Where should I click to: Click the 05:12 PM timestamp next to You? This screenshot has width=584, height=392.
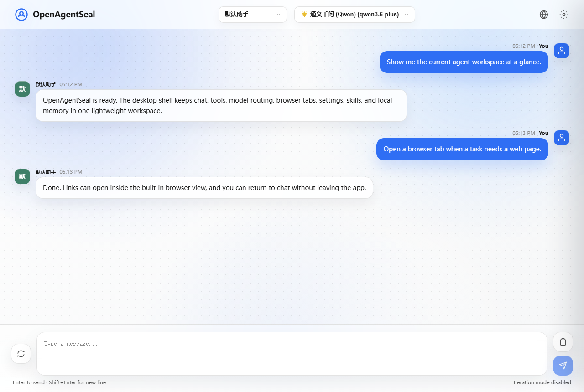tap(524, 46)
